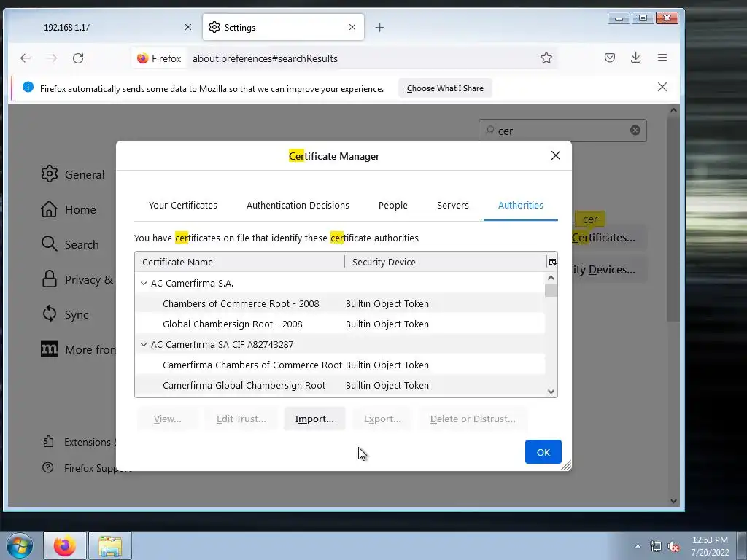Click the General gear icon in sidebar

click(50, 174)
